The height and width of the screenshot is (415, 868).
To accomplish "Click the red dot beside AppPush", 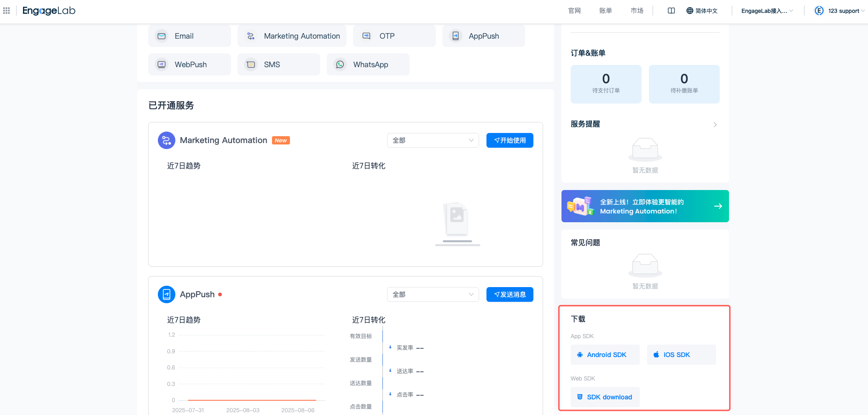I will tap(220, 294).
